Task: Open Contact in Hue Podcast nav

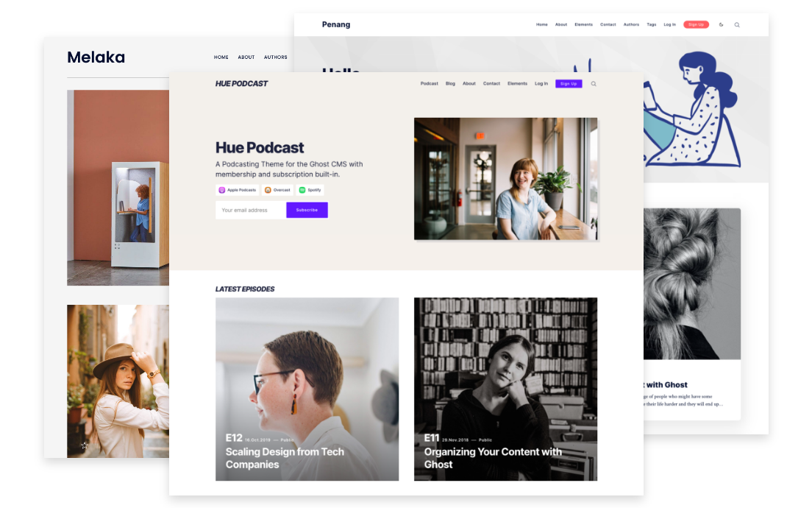Action: point(491,83)
